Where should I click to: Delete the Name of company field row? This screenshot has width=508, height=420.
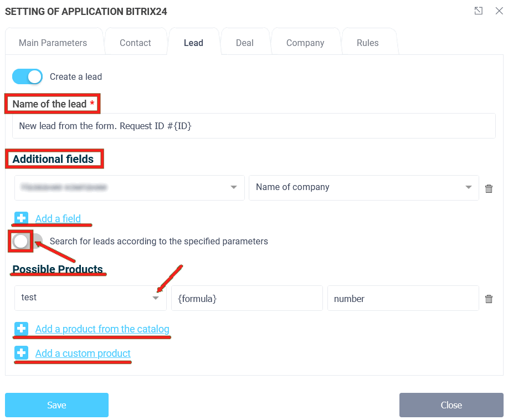tap(489, 188)
